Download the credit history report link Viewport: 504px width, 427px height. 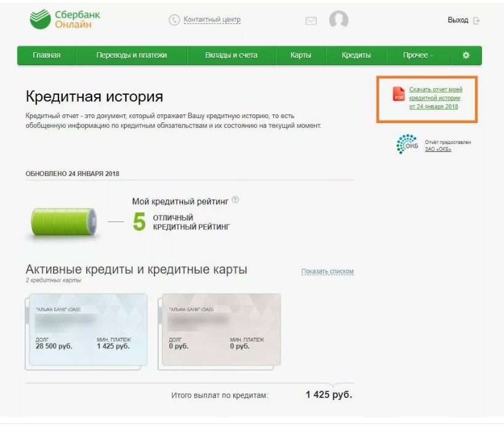point(436,98)
